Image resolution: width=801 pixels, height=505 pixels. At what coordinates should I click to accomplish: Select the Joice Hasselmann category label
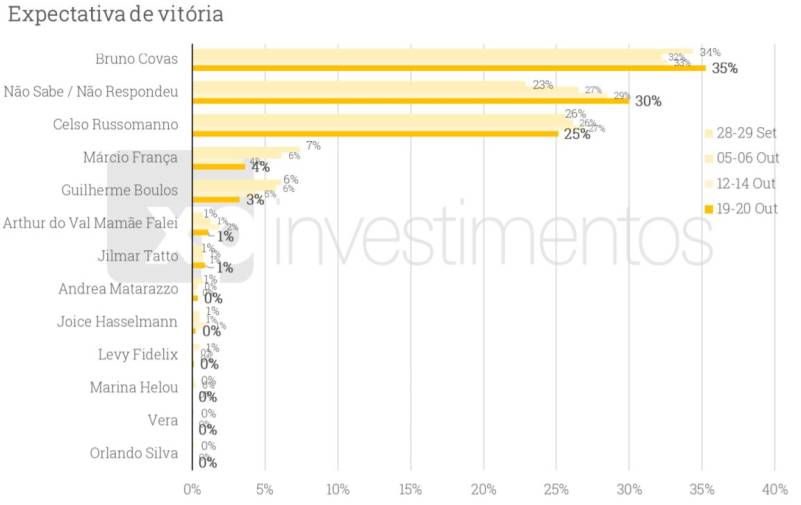pos(118,322)
